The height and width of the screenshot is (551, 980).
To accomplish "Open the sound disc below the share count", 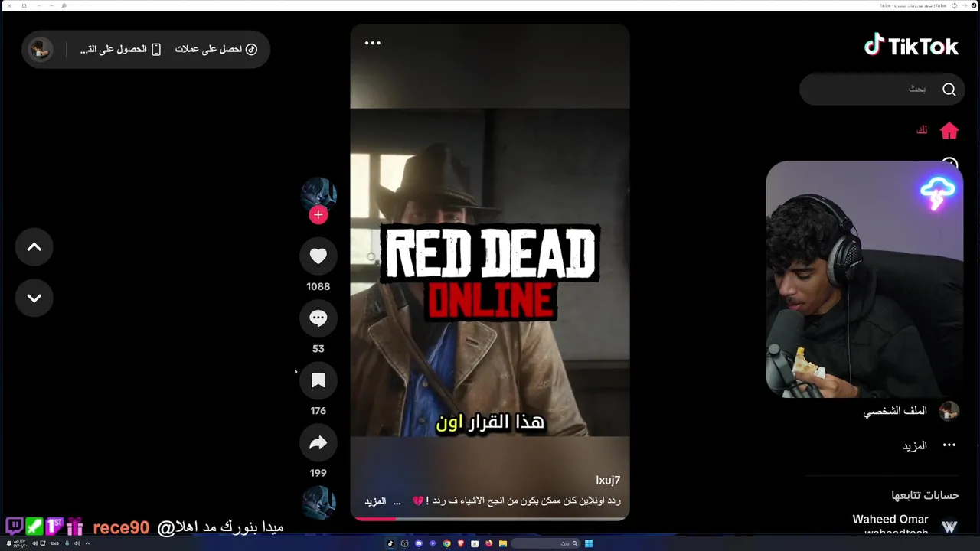I will point(318,502).
